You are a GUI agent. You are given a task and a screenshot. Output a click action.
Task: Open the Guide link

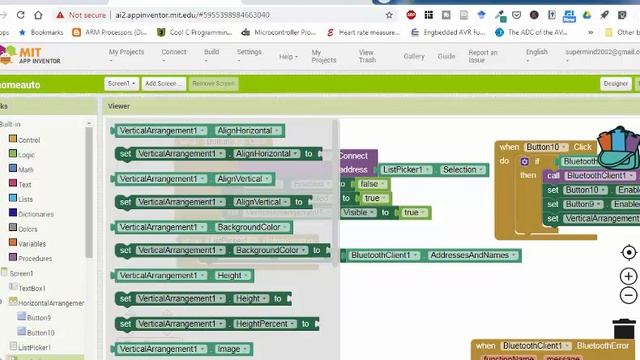click(x=446, y=56)
